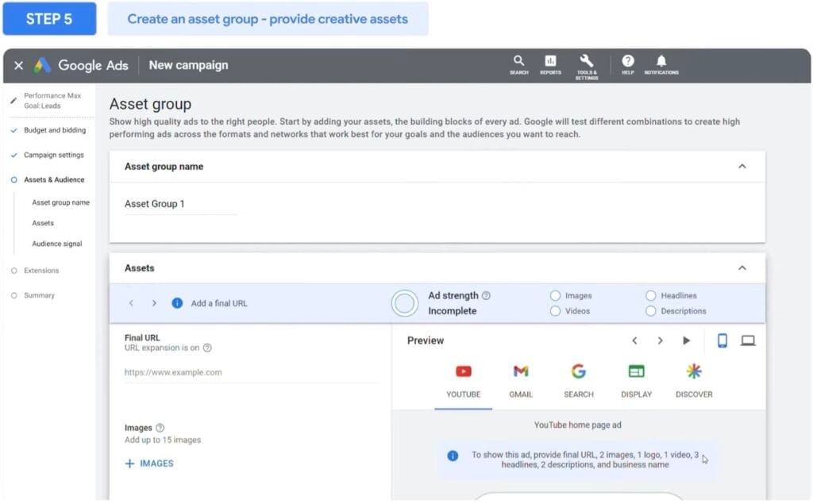The image size is (813, 504).
Task: Collapse the Assets section chevron
Action: pos(742,267)
